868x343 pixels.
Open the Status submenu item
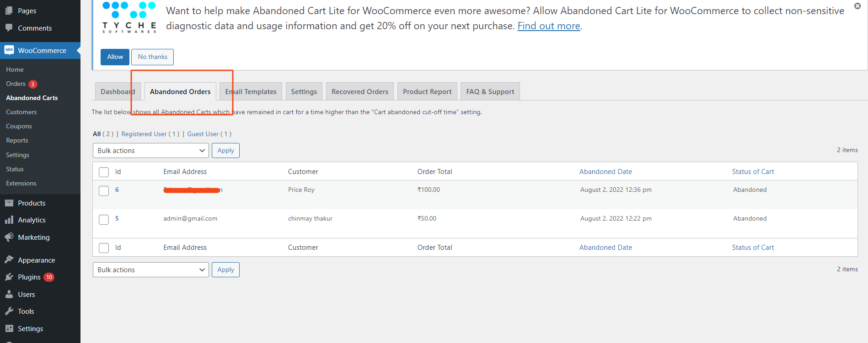[x=15, y=169]
